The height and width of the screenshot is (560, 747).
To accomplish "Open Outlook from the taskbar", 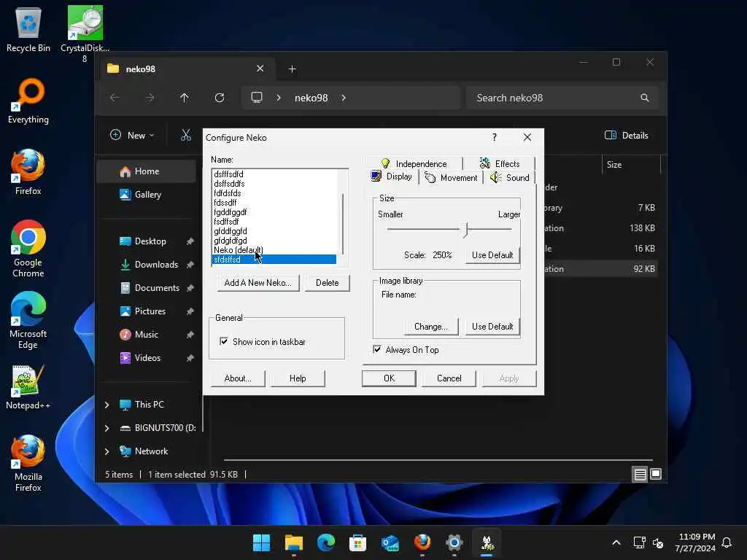I will (x=390, y=542).
